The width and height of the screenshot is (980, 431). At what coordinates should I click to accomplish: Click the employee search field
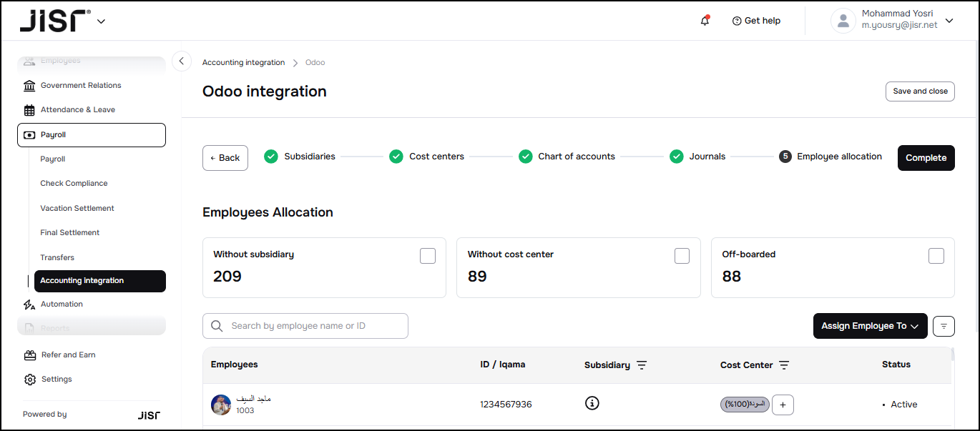pos(315,326)
